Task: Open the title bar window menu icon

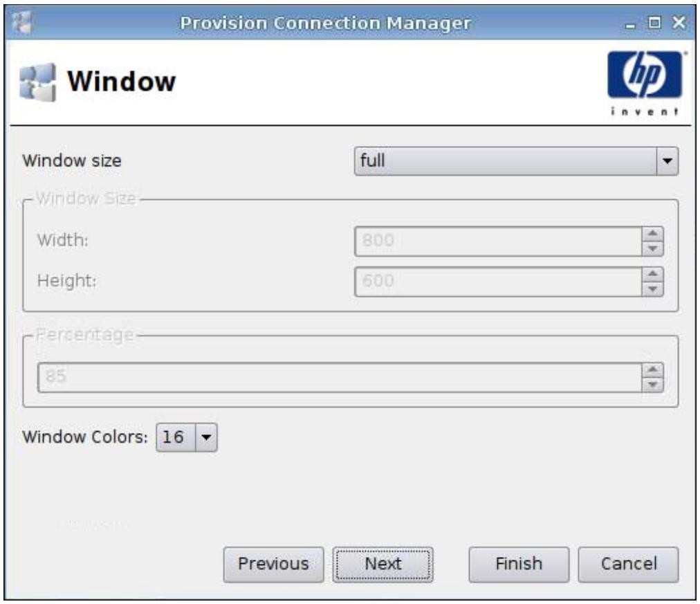Action: point(22,22)
